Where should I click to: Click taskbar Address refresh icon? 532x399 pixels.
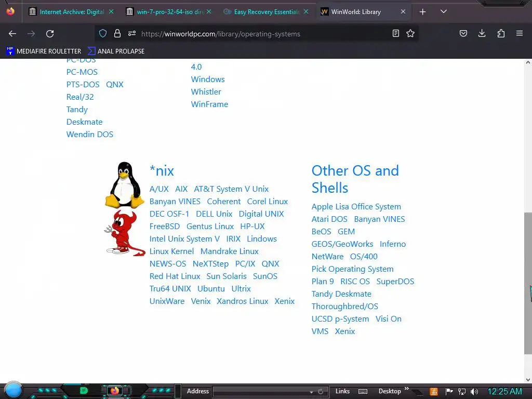click(321, 392)
